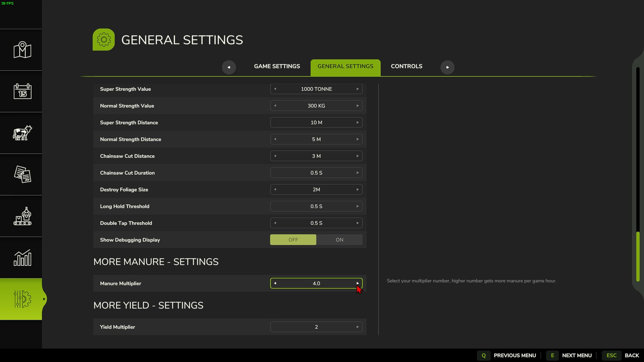Click right arrow to increase Super Strength Distance

tap(357, 122)
